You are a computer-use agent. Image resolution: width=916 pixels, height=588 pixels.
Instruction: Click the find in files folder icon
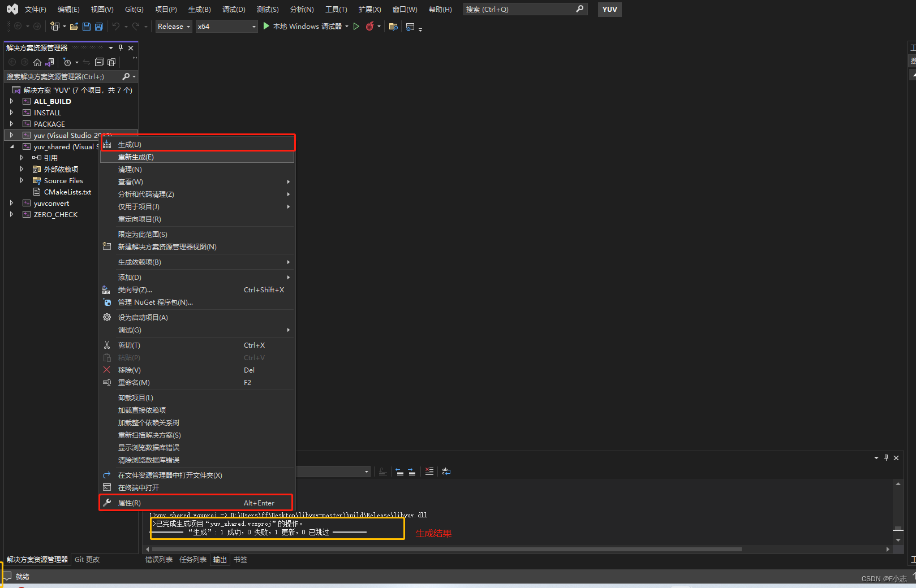coord(393,26)
